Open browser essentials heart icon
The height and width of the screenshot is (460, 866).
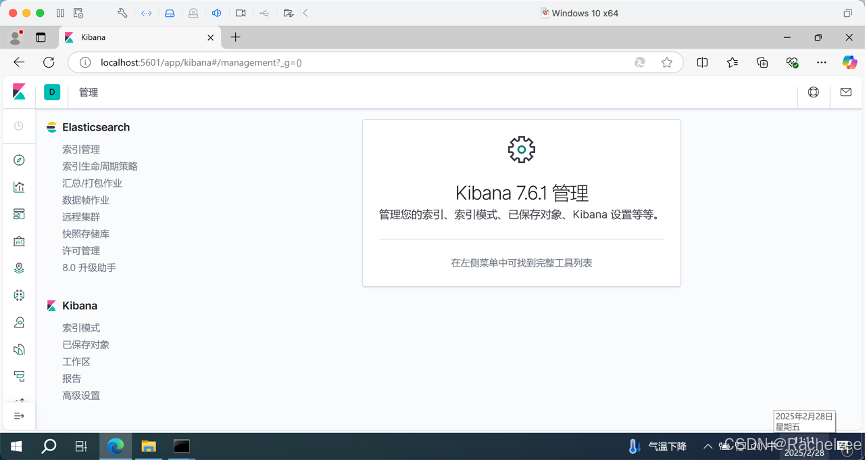click(x=793, y=62)
